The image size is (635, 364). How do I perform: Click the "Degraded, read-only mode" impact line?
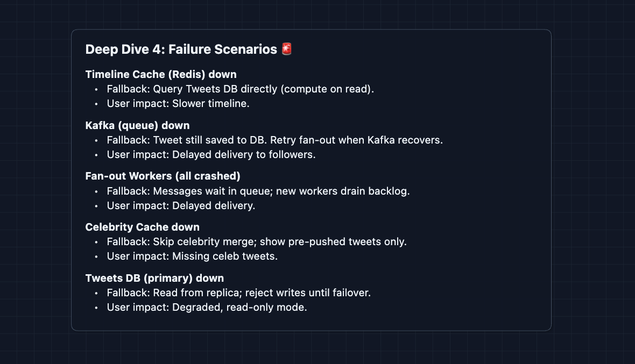207,308
